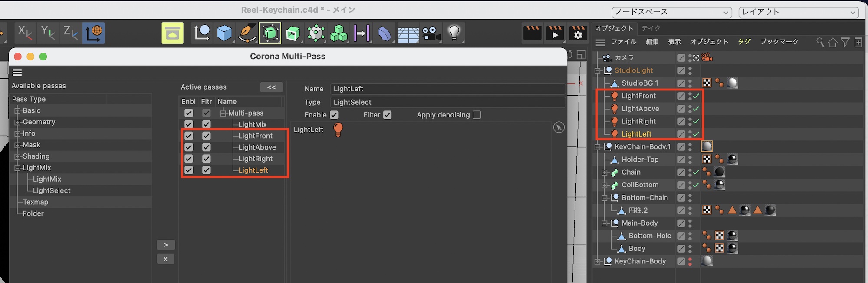Screen dimensions: 868x283
Task: Open the ノードスペース dropdown
Action: [x=671, y=12]
